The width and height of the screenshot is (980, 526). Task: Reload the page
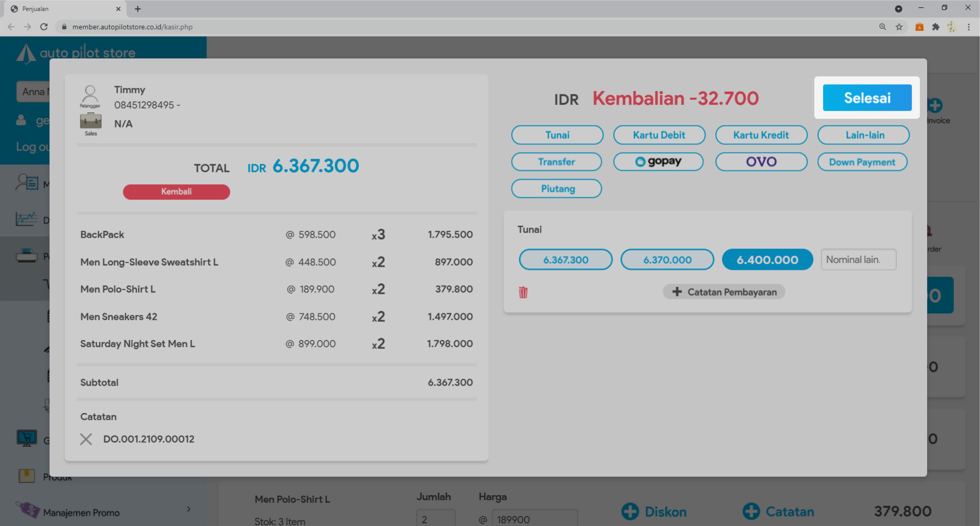[x=44, y=27]
